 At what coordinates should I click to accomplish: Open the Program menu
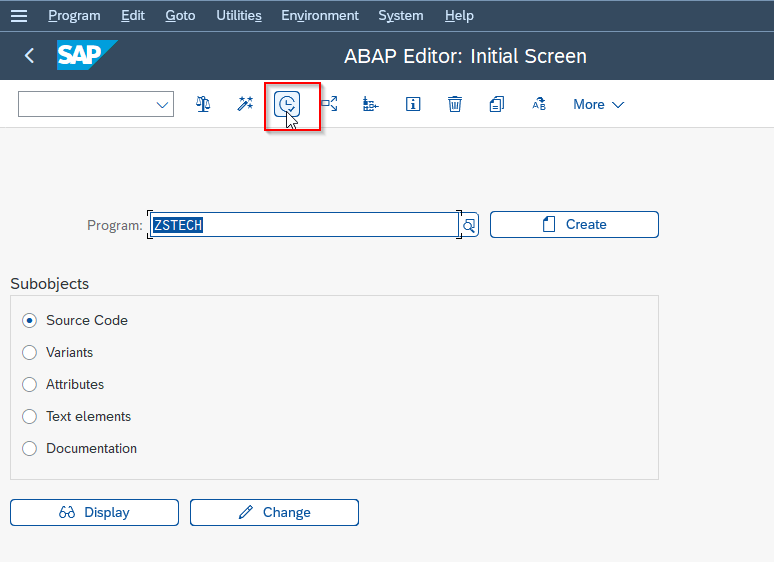(74, 16)
